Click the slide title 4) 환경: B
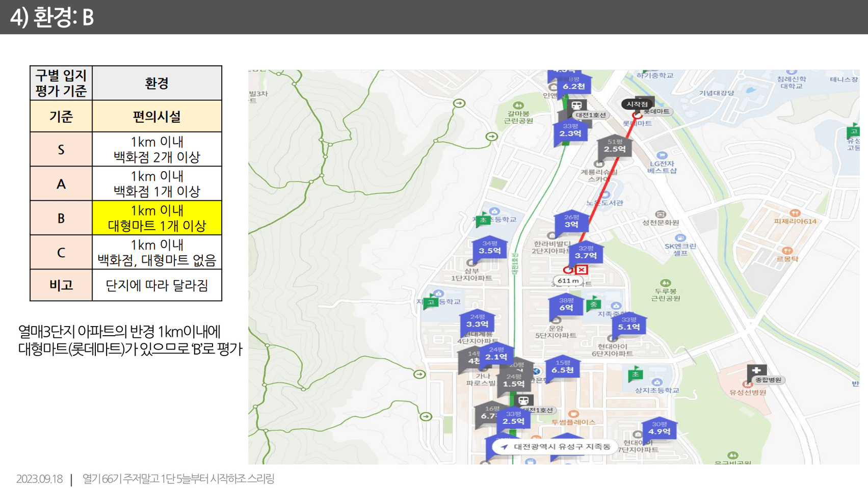Image resolution: width=868 pixels, height=488 pixels. 52,17
